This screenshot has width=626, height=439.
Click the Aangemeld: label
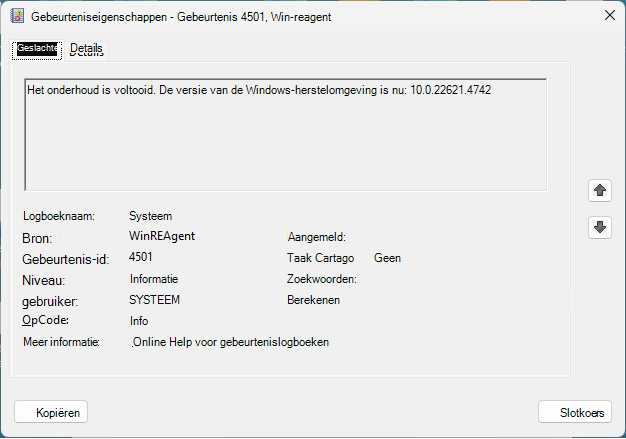pyautogui.click(x=317, y=237)
